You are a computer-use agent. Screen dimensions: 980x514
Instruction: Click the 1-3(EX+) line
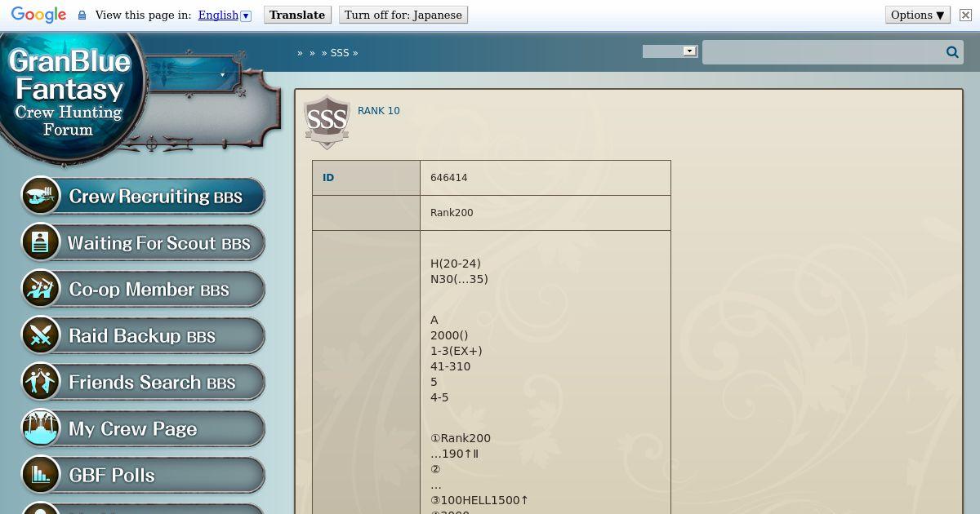pos(457,351)
